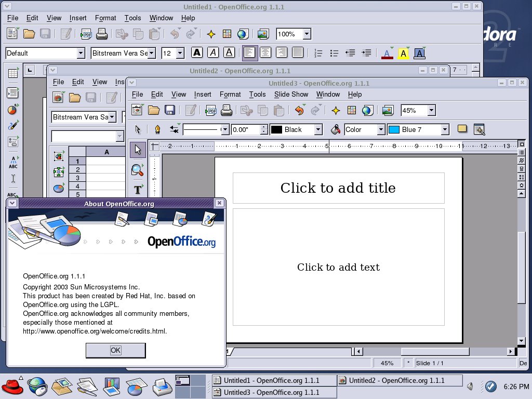The width and height of the screenshot is (532, 399).
Task: Toggle Italic formatting in Writer
Action: pos(213,52)
